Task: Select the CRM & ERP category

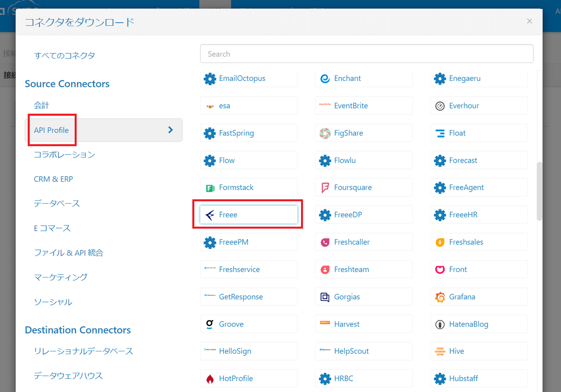Action: tap(53, 179)
